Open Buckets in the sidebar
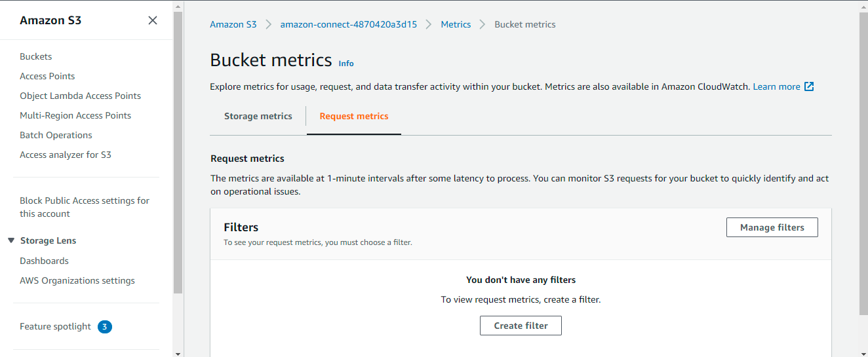Image resolution: width=868 pixels, height=357 pixels. coord(36,56)
